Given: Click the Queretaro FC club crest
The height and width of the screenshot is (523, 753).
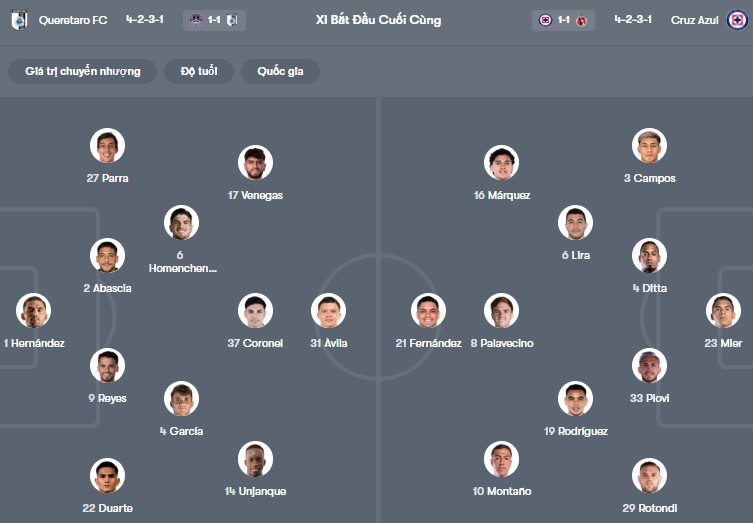Looking at the screenshot, I should [x=19, y=20].
